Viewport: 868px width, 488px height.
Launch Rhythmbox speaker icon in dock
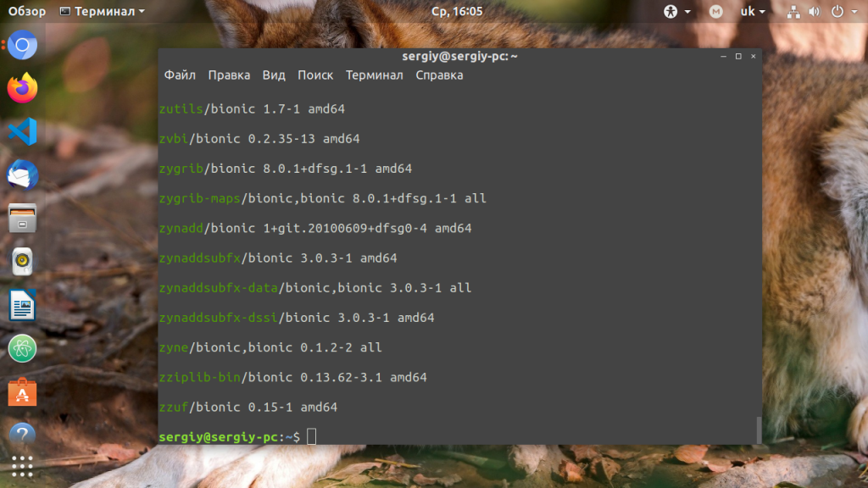(x=23, y=262)
